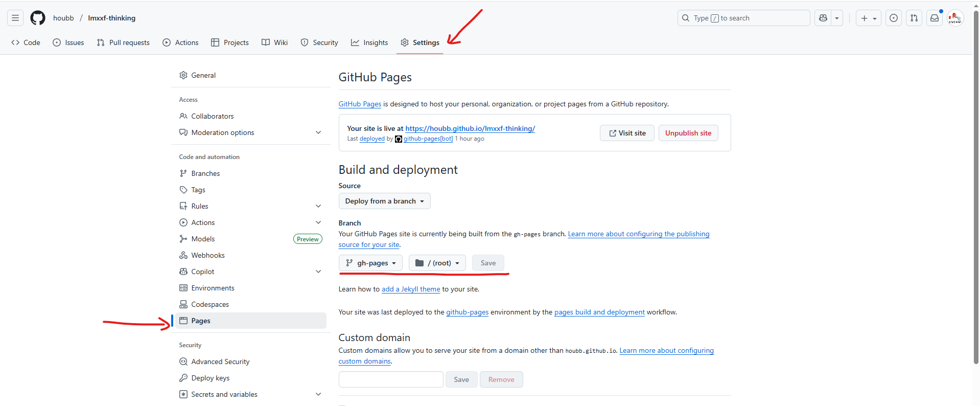
Task: Open Learn more about configuring custom domains link
Action: point(666,350)
